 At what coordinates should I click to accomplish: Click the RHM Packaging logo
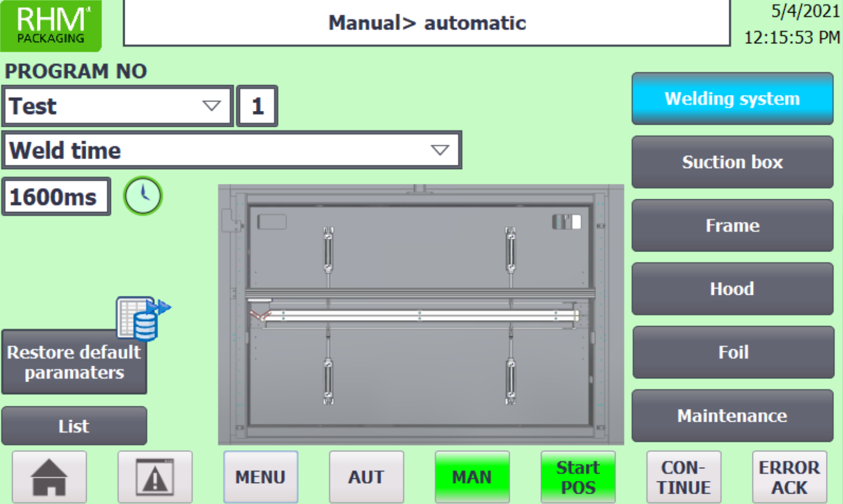pos(51,25)
